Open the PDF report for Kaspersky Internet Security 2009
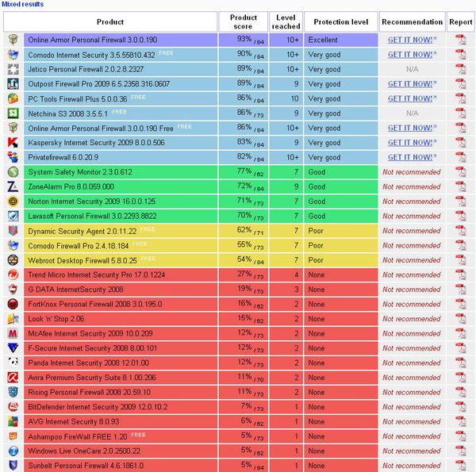The image size is (476, 472). 460,143
